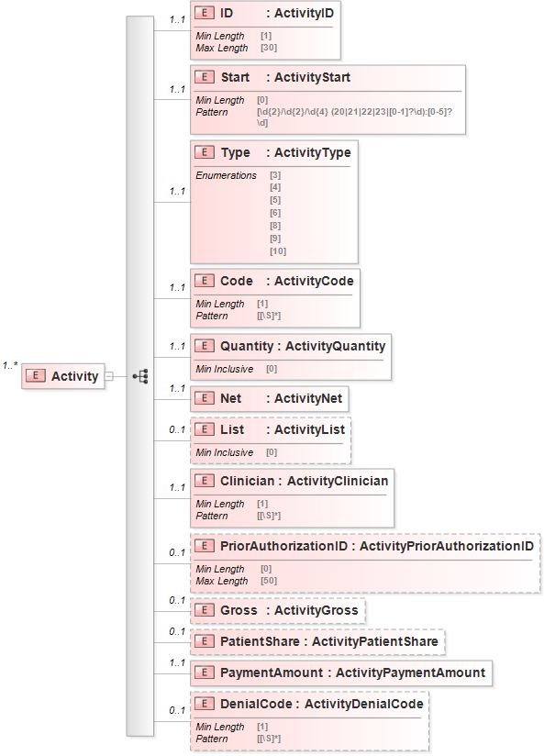Select the Activity element name
The image size is (544, 756).
pos(74,376)
